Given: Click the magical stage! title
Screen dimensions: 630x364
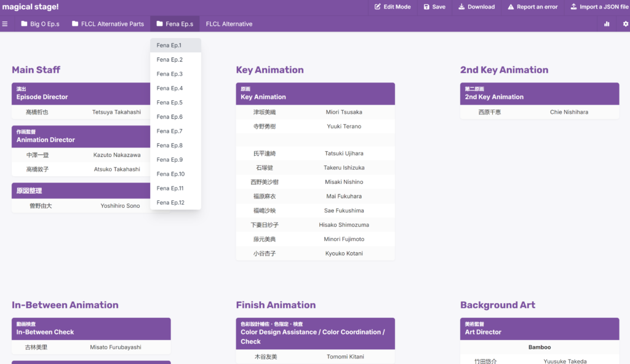Looking at the screenshot, I should pos(30,7).
